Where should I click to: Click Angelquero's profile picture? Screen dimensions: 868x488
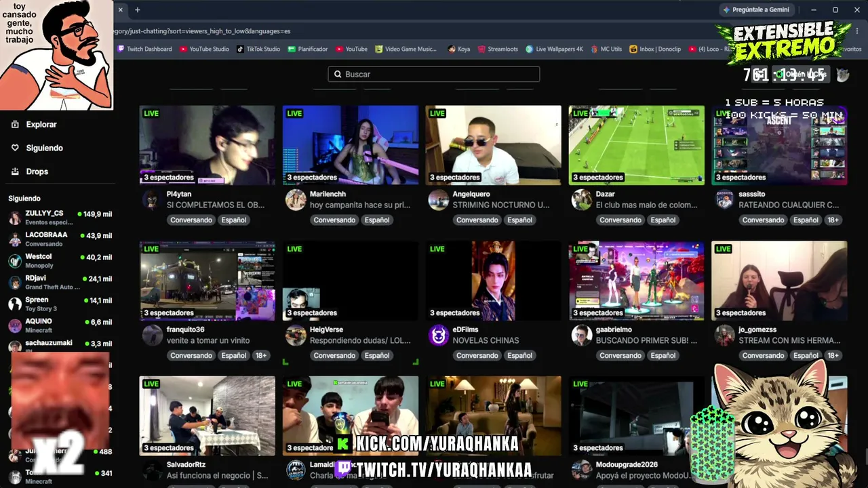[438, 199]
